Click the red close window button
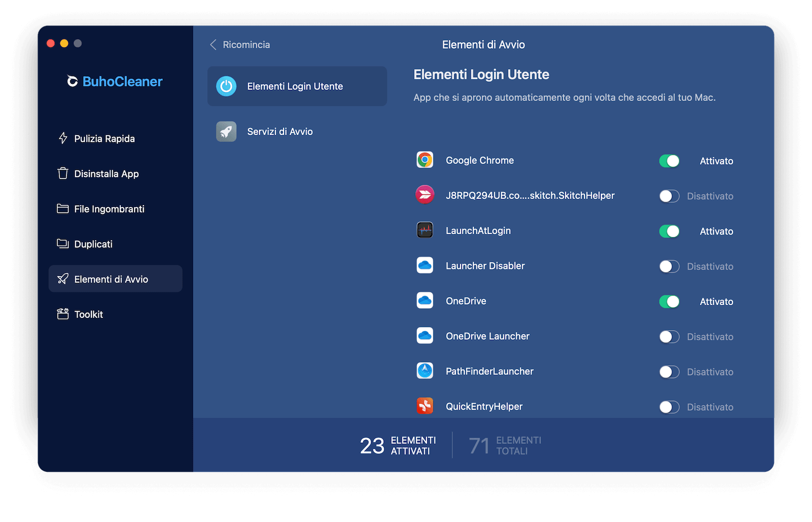The height and width of the screenshot is (522, 812). pyautogui.click(x=51, y=43)
